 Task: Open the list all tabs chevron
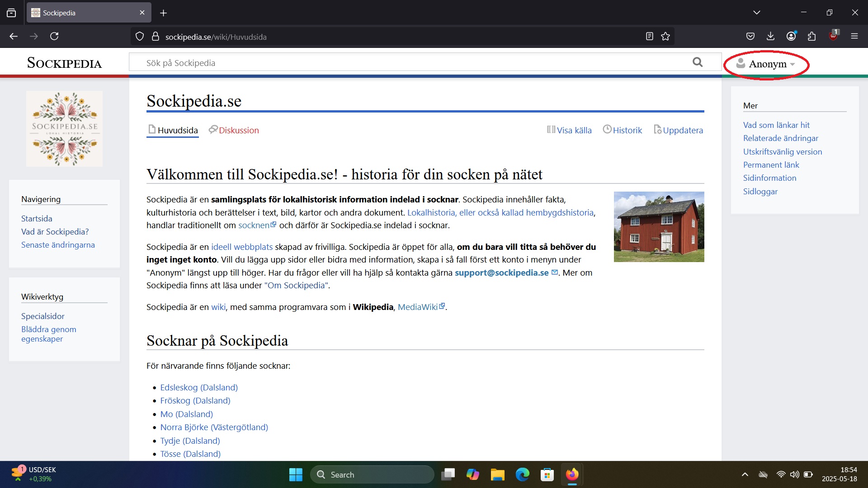click(x=757, y=13)
